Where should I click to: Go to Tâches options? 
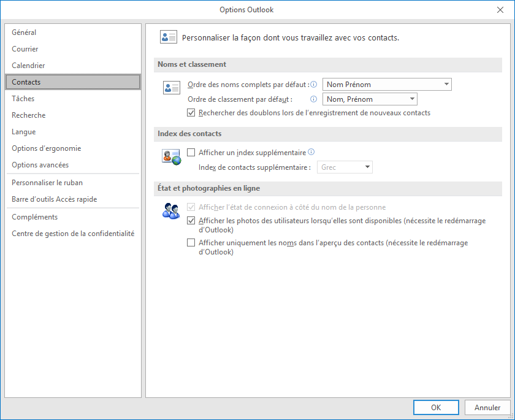73,99
